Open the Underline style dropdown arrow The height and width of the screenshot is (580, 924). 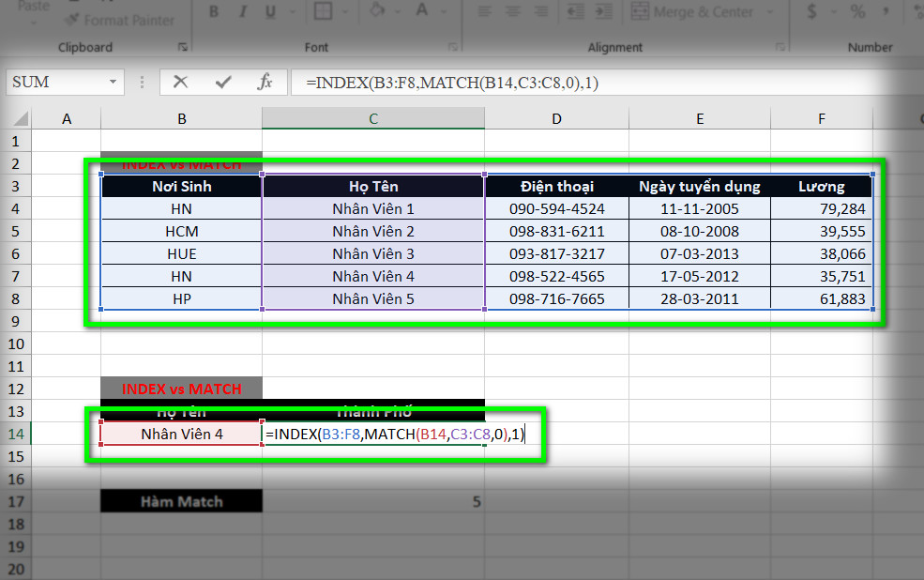pyautogui.click(x=292, y=12)
